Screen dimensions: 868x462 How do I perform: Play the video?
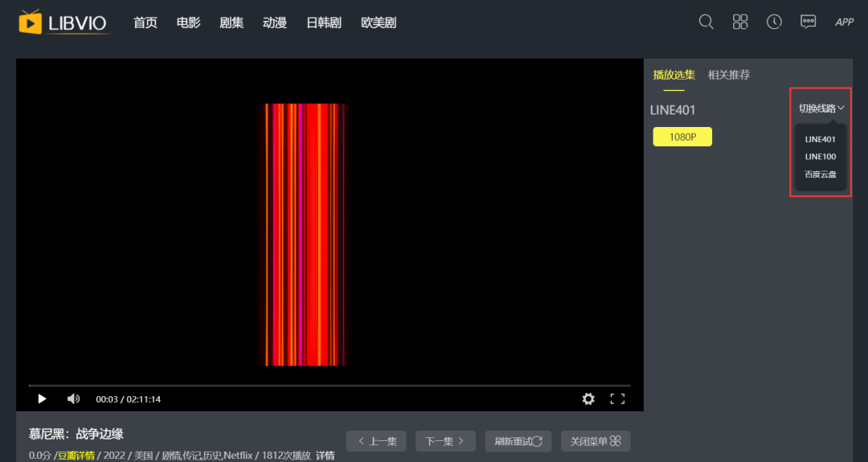[x=42, y=399]
